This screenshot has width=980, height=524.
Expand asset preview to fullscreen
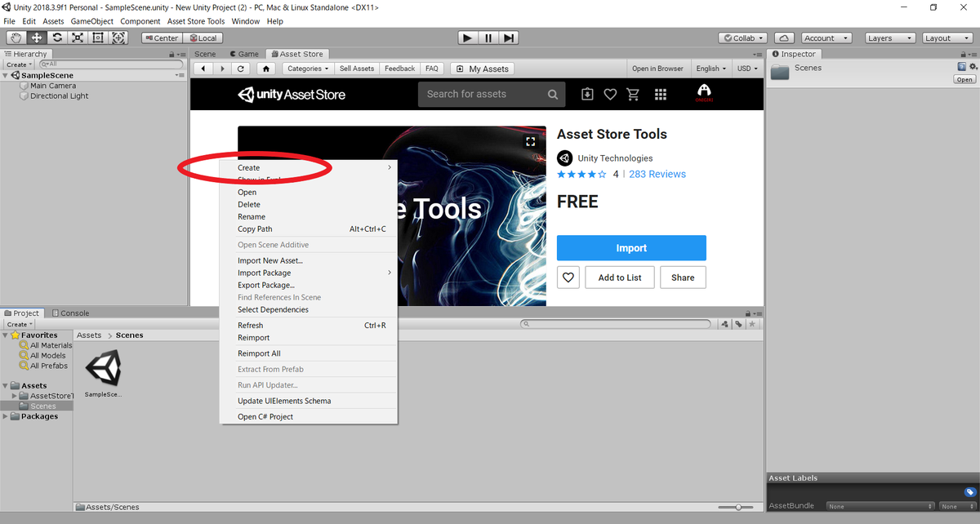pos(531,141)
